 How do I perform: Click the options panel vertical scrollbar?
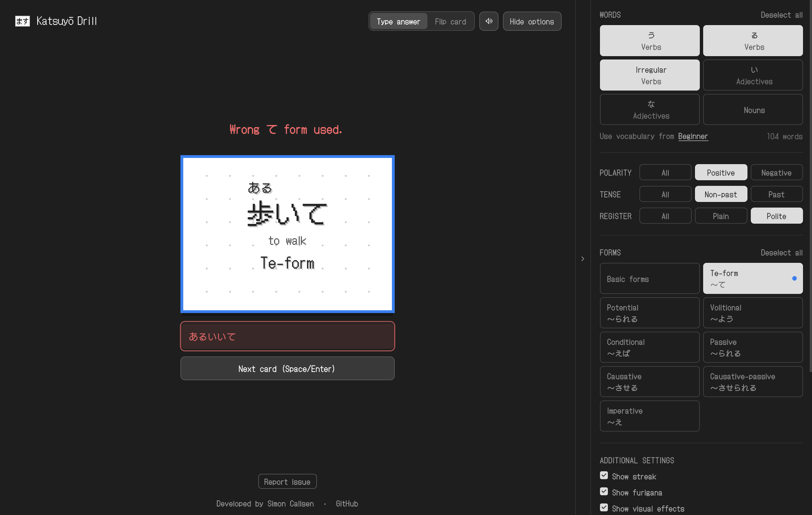(810, 186)
